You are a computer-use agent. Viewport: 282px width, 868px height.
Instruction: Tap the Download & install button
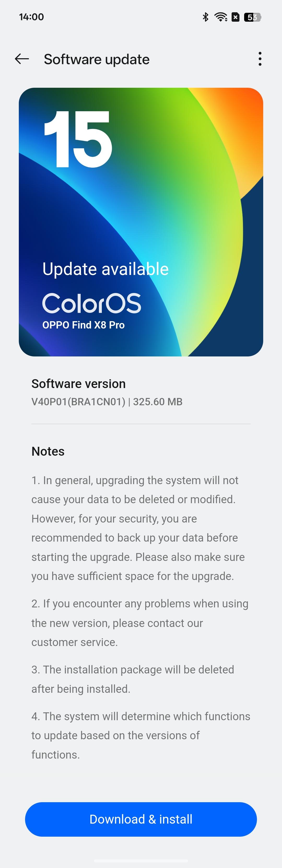click(141, 819)
